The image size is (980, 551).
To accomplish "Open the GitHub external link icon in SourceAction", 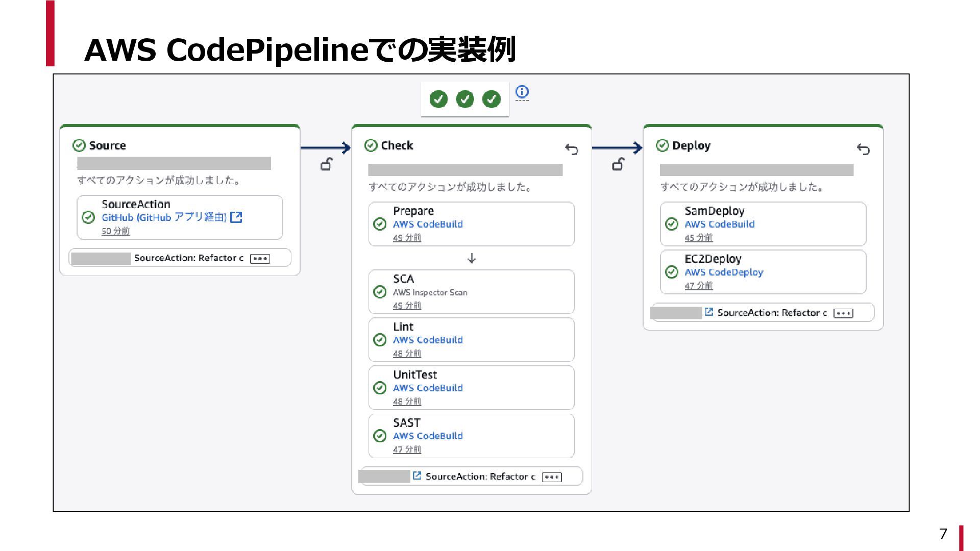I will point(236,217).
